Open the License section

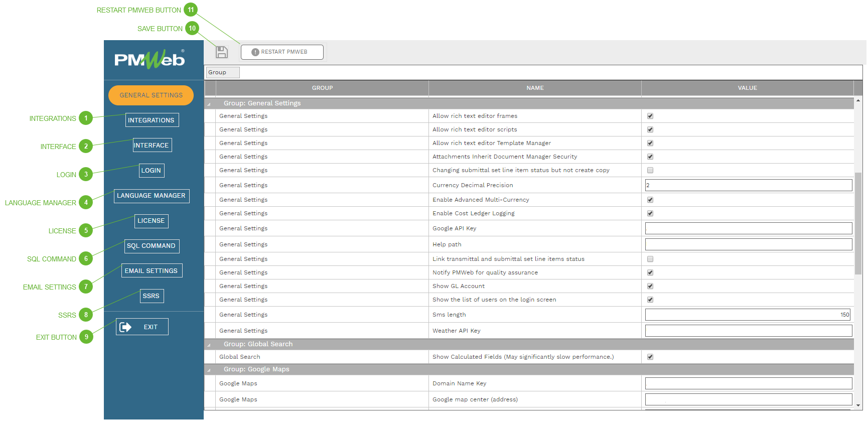click(x=151, y=221)
